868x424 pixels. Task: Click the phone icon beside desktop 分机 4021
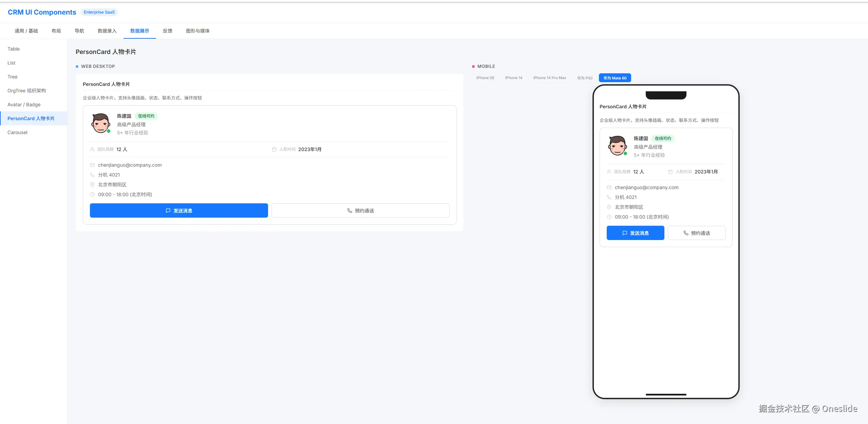pyautogui.click(x=92, y=175)
